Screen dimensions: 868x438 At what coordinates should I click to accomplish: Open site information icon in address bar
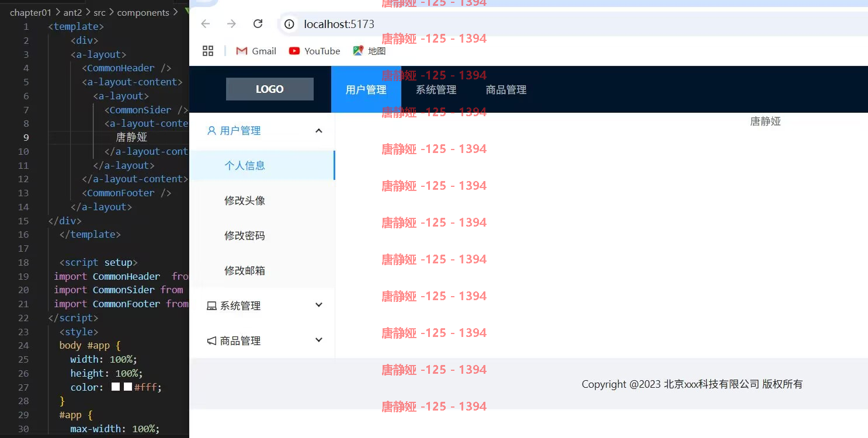click(x=289, y=24)
